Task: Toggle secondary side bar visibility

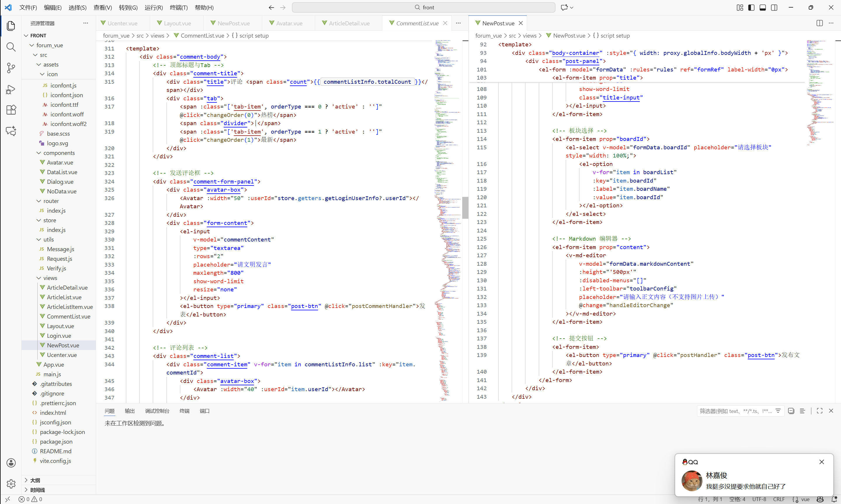Action: [774, 8]
